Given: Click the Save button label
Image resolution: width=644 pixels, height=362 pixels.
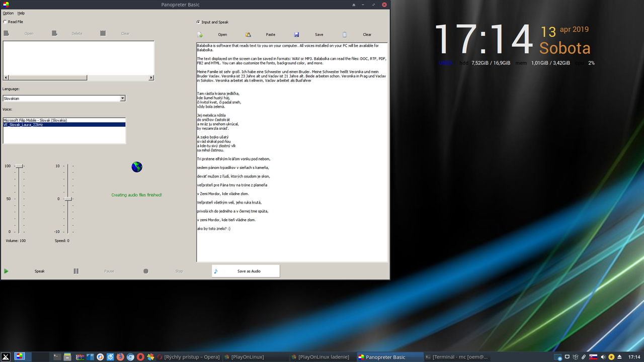Looking at the screenshot, I should [x=319, y=35].
